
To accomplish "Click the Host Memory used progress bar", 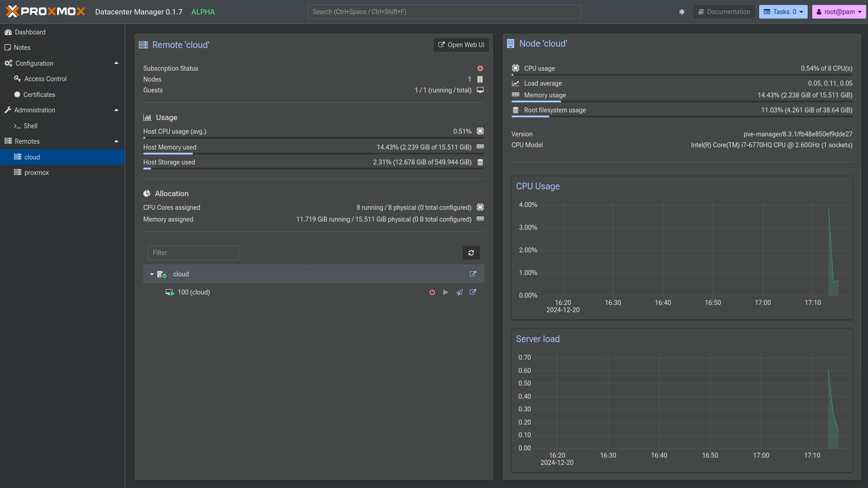I will coord(314,154).
